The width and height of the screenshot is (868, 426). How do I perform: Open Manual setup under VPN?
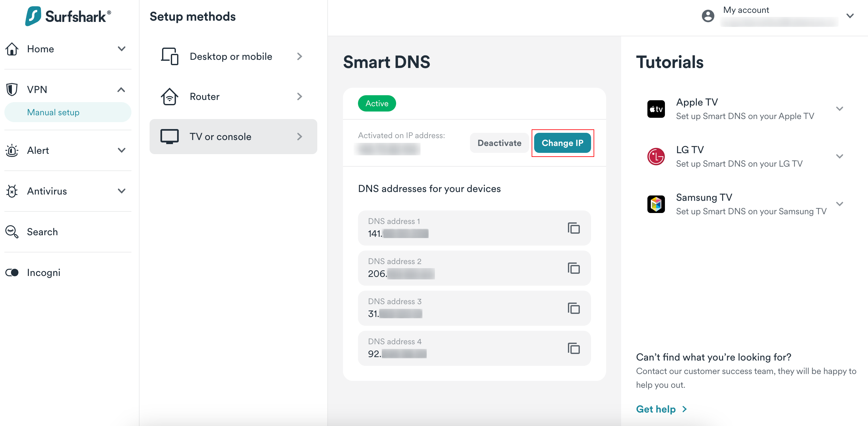[53, 112]
